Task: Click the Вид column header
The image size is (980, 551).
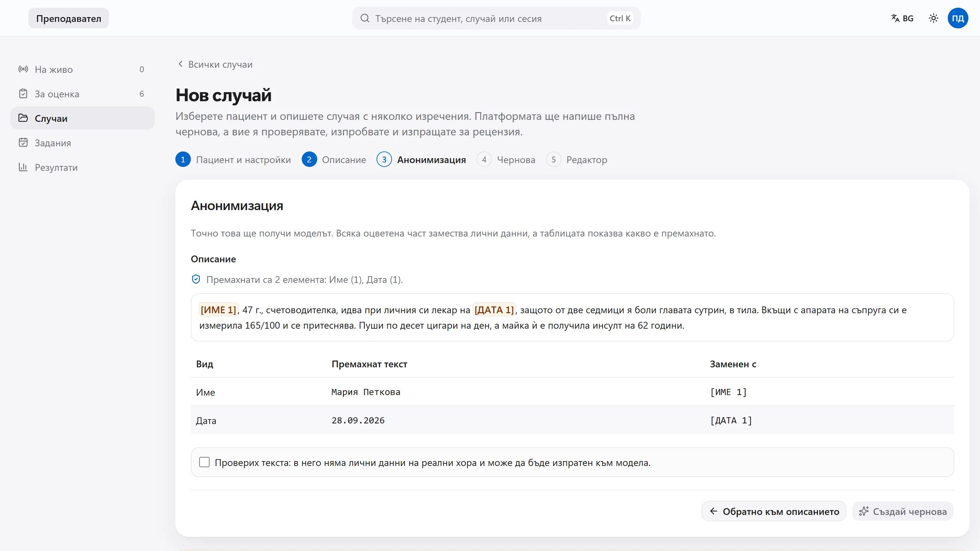Action: [204, 364]
